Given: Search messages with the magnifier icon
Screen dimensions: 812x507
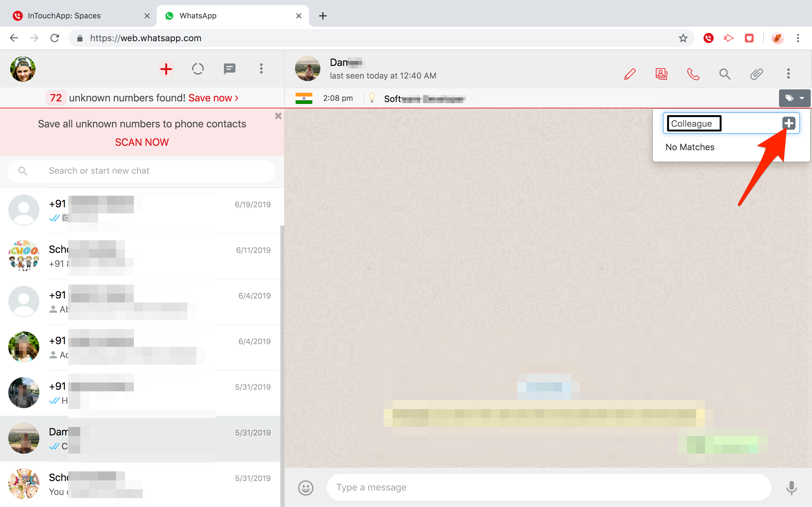Looking at the screenshot, I should coord(725,74).
